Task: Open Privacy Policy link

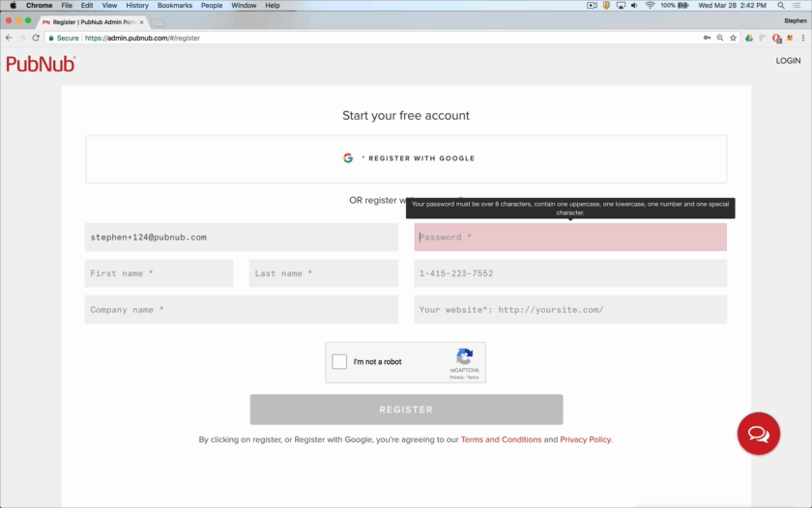Action: coord(585,439)
